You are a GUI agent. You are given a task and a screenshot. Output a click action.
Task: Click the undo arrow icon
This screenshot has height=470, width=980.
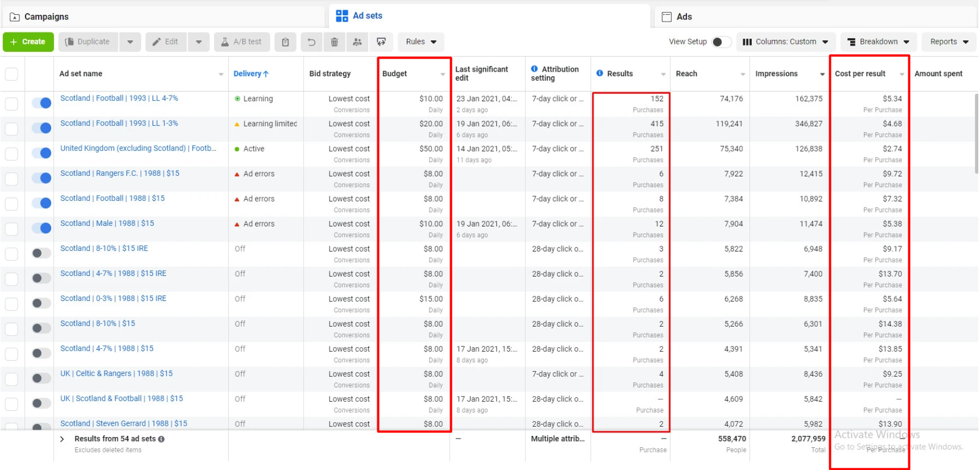(x=311, y=42)
